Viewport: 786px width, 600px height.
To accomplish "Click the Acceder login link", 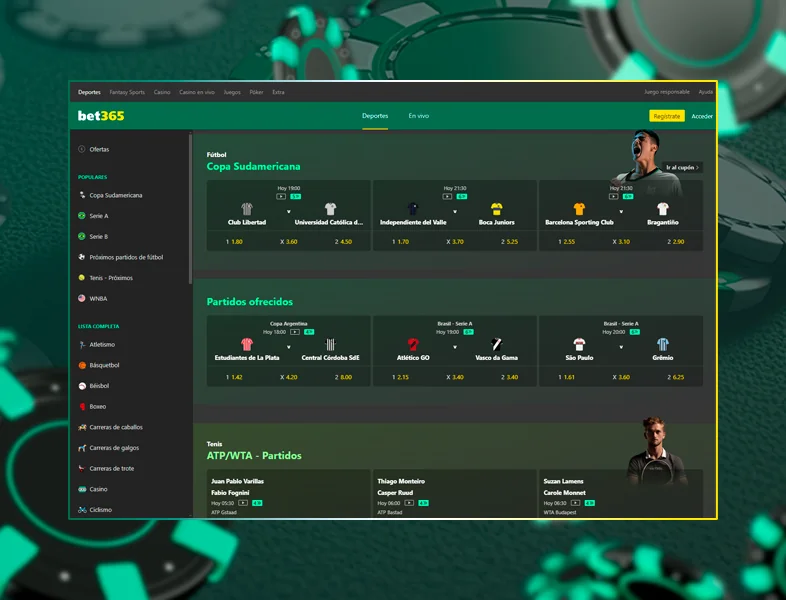I will pyautogui.click(x=702, y=116).
